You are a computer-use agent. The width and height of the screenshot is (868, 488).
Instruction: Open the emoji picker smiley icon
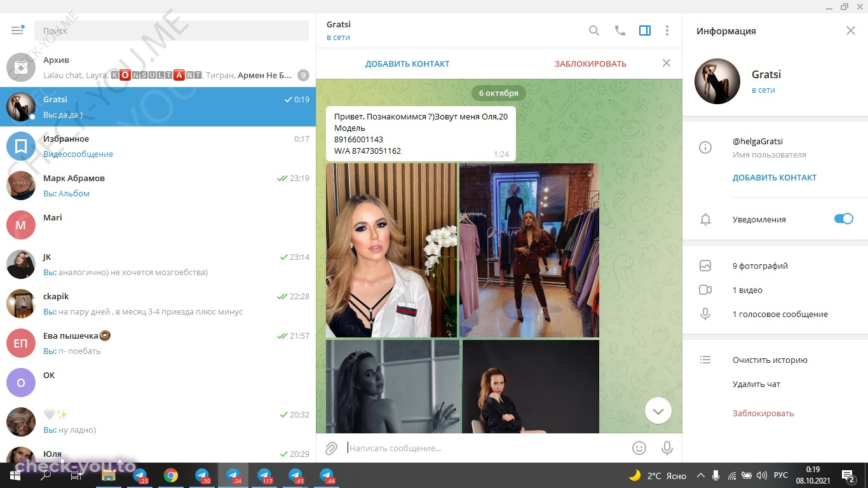(x=639, y=448)
